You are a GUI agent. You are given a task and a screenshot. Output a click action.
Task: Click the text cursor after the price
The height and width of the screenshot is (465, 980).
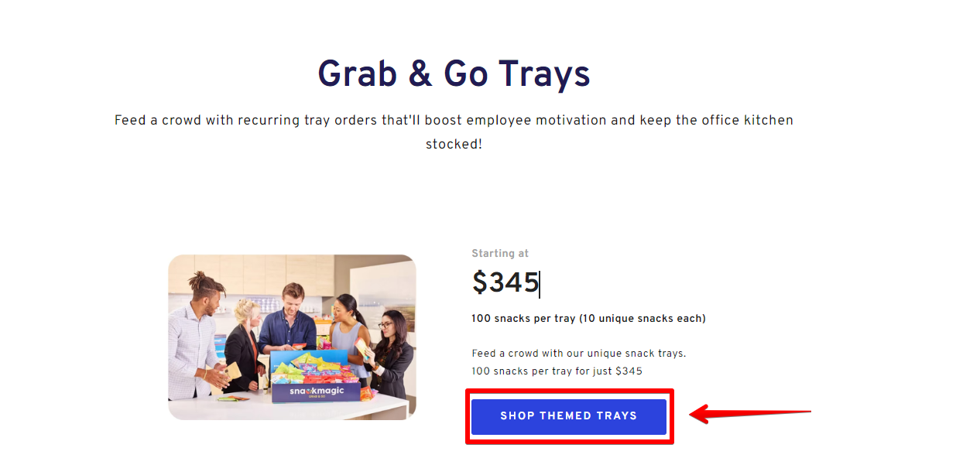pos(540,284)
